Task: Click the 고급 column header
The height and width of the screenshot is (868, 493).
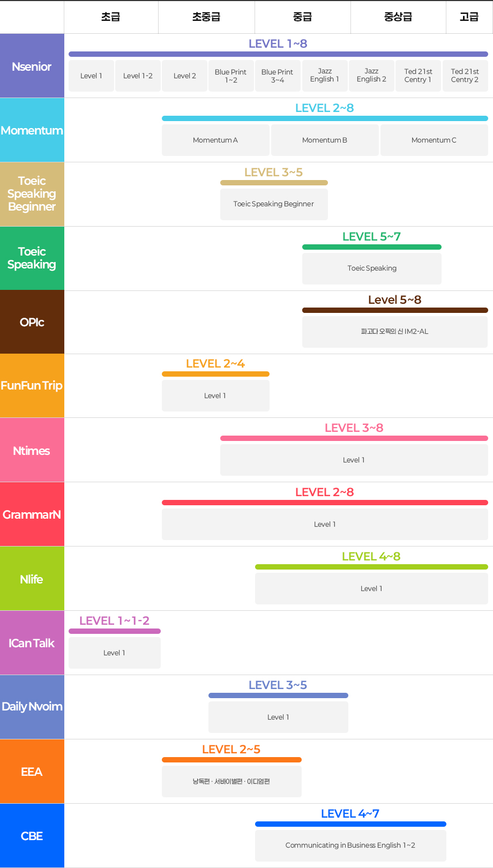Action: 469,17
